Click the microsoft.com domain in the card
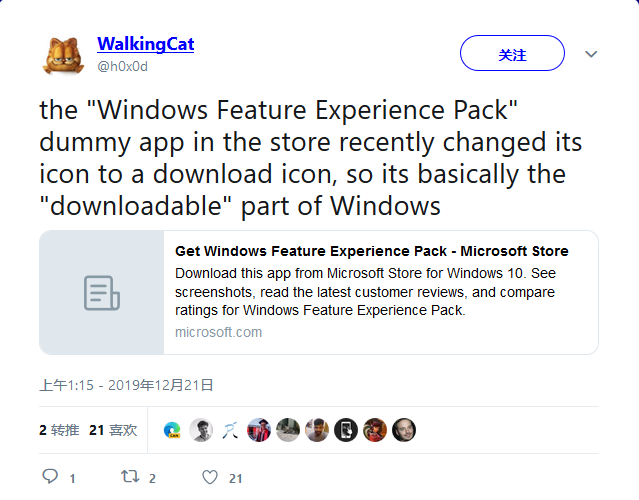Viewport: 639px width, 500px height. click(218, 332)
